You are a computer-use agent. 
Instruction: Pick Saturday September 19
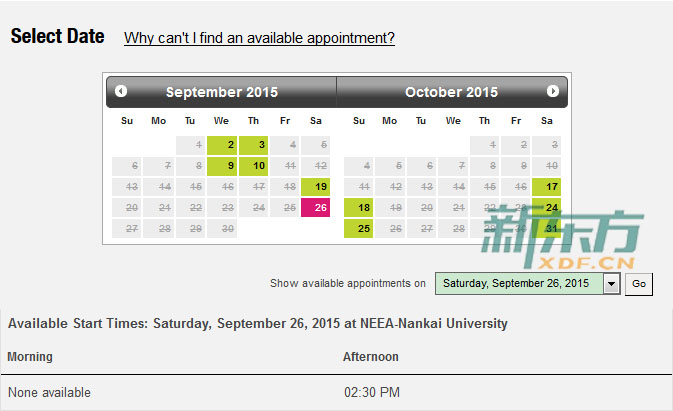tap(315, 187)
